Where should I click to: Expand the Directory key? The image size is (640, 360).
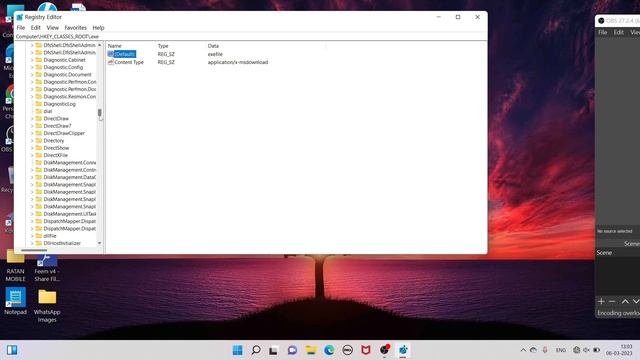click(x=32, y=140)
